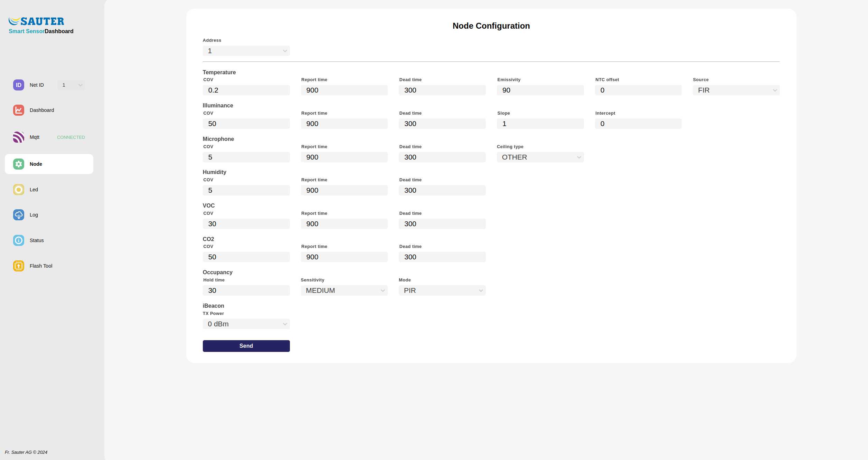Switch to the Status menu item

pos(37,240)
